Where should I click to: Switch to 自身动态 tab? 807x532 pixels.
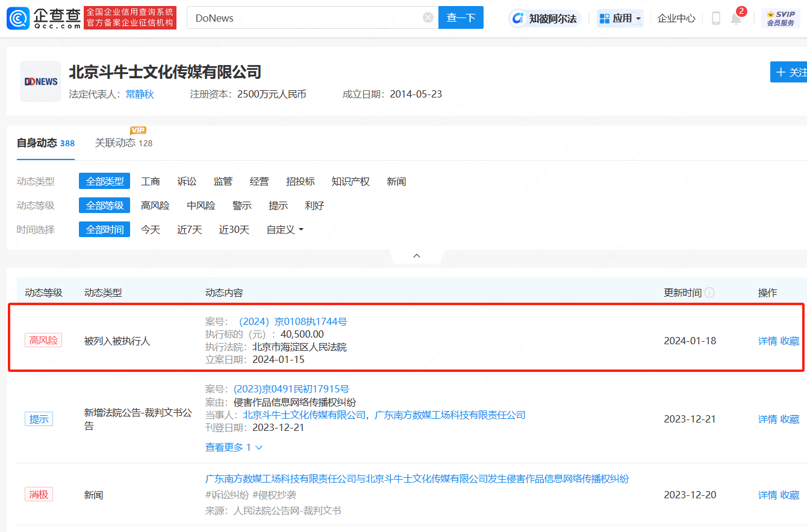click(x=46, y=143)
